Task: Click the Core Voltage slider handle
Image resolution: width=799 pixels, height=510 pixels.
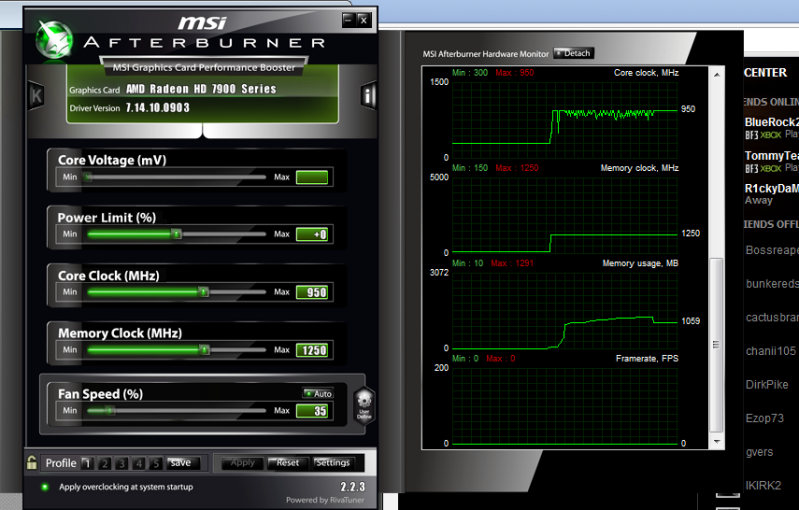Action: 88,177
